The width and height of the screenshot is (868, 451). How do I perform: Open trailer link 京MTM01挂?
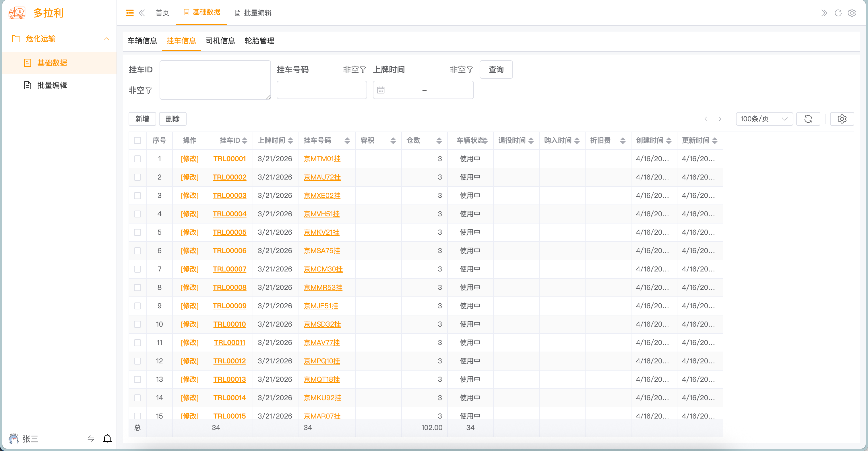pos(322,159)
